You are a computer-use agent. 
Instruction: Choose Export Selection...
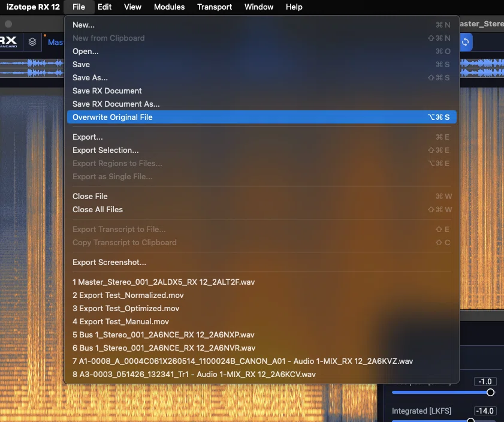pyautogui.click(x=262, y=150)
